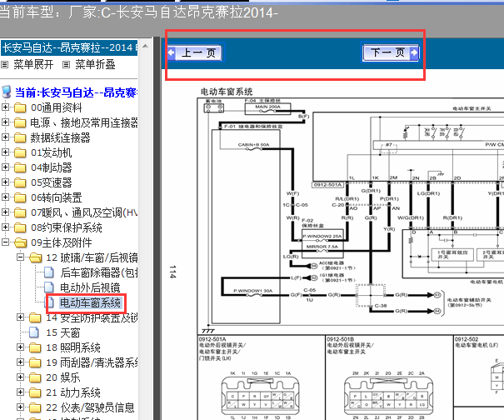The height and width of the screenshot is (420, 504).
Task: Select the 20 娱乐 tree label
Action: [x=63, y=377]
